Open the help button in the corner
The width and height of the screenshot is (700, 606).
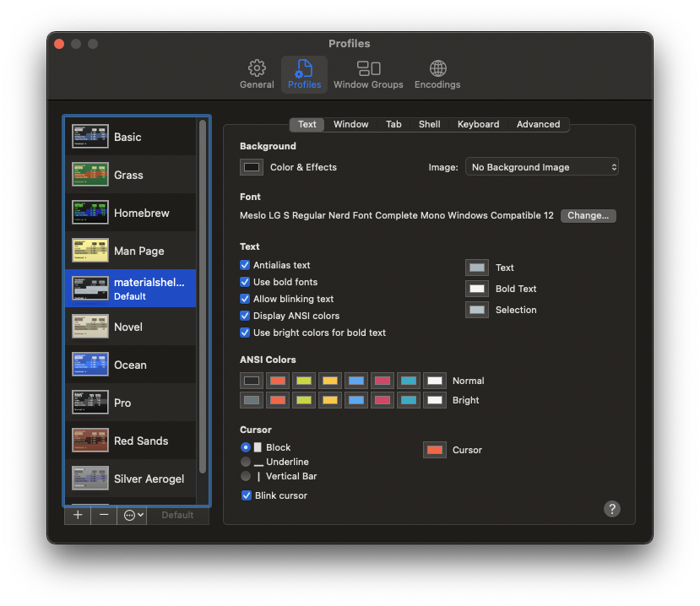[612, 509]
